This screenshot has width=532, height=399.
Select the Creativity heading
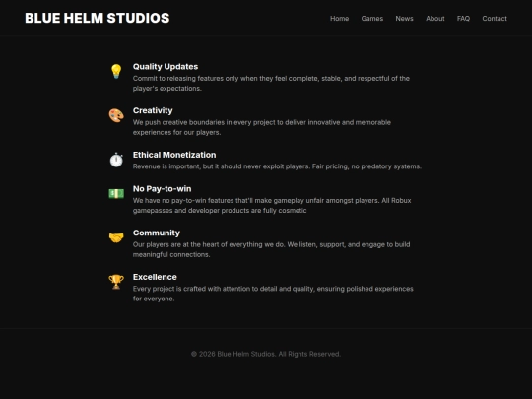[x=153, y=110]
